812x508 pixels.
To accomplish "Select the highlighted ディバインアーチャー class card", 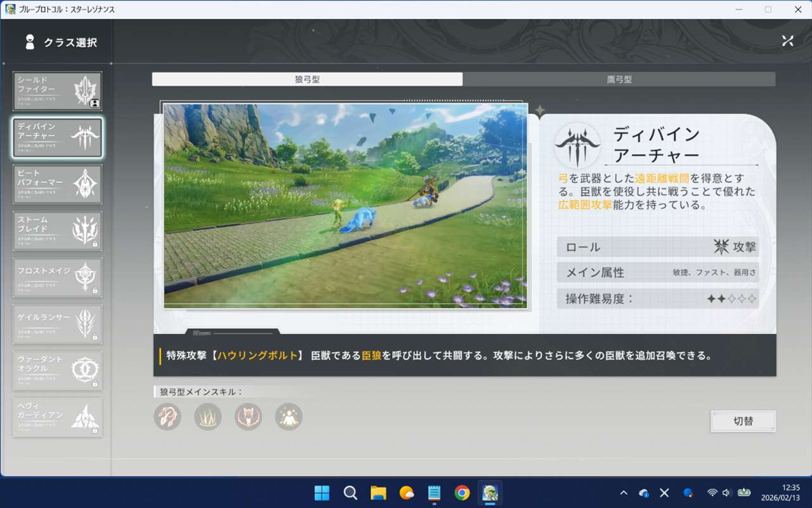I will [57, 137].
